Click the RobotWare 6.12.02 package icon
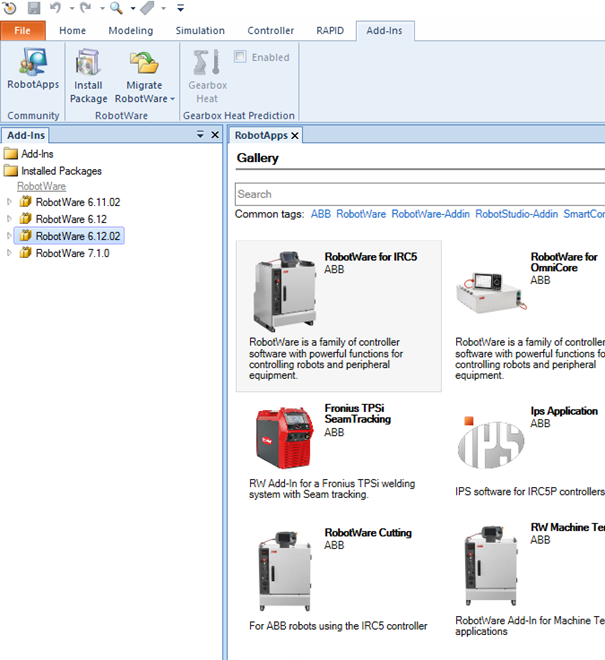This screenshot has width=605, height=660. [x=26, y=236]
